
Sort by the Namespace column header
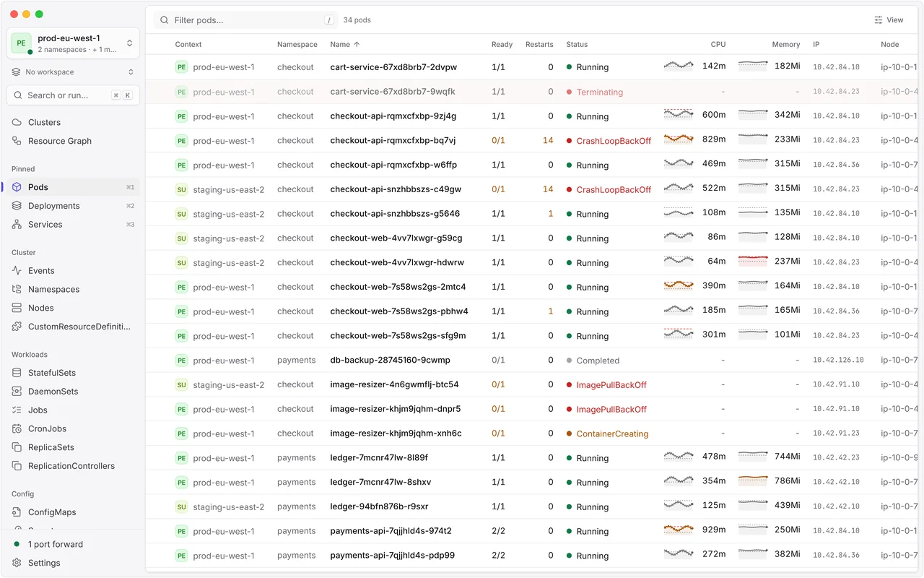[x=297, y=45]
